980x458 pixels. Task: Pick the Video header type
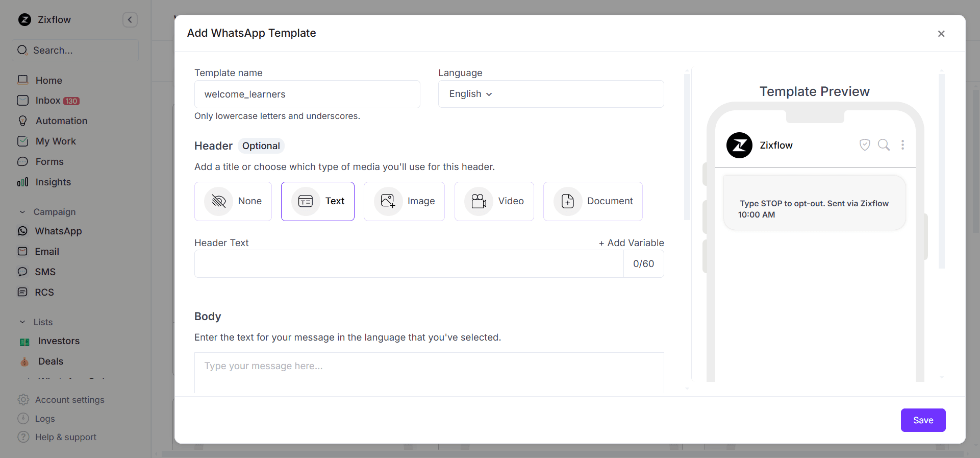(494, 201)
